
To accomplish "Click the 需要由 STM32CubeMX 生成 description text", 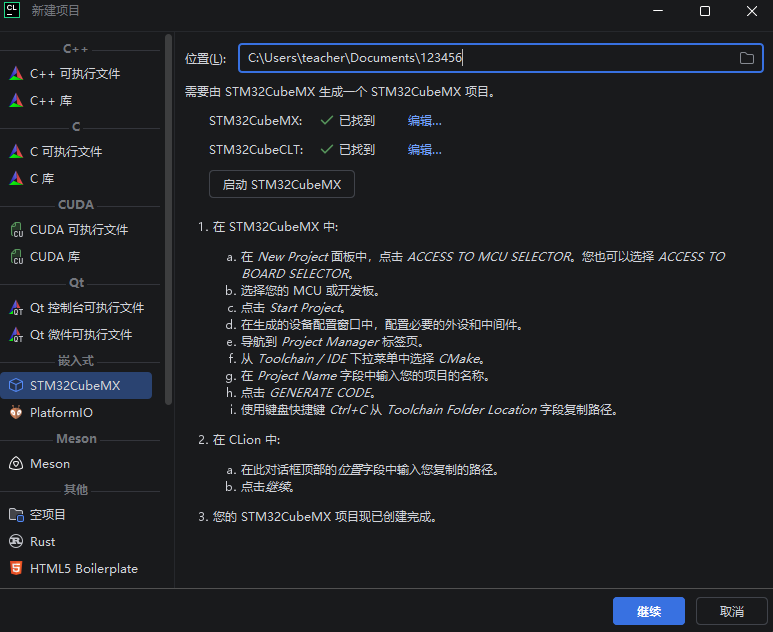I will coord(340,92).
